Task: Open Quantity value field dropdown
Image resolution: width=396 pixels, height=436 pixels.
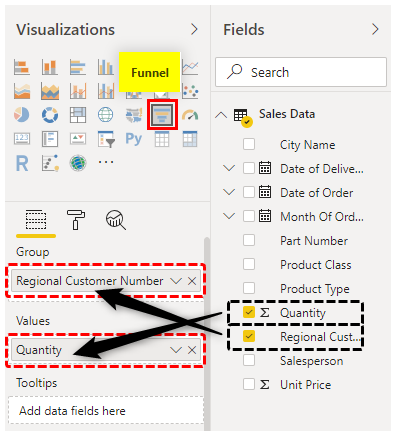Action: (x=176, y=350)
